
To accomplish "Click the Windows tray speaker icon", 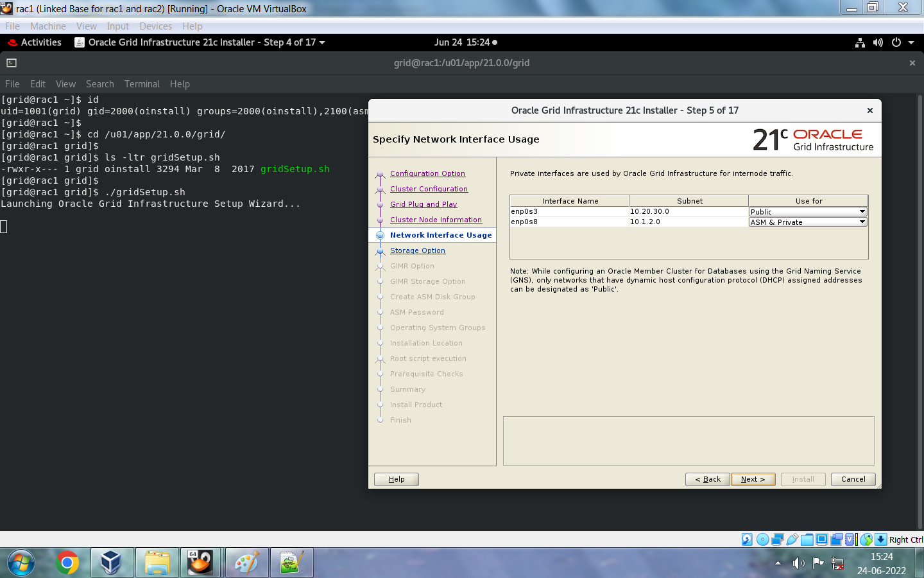I will click(798, 563).
